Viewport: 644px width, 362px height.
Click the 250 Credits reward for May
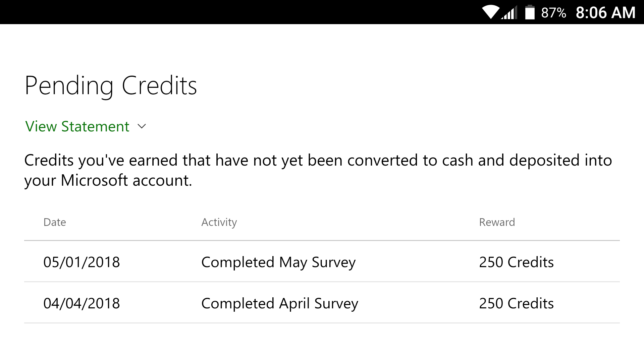click(516, 262)
